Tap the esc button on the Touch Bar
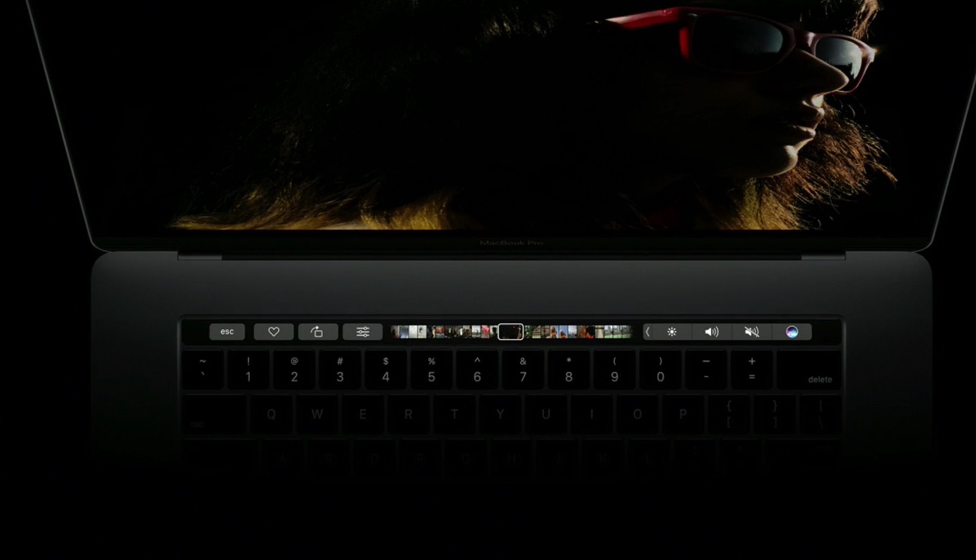 tap(227, 332)
